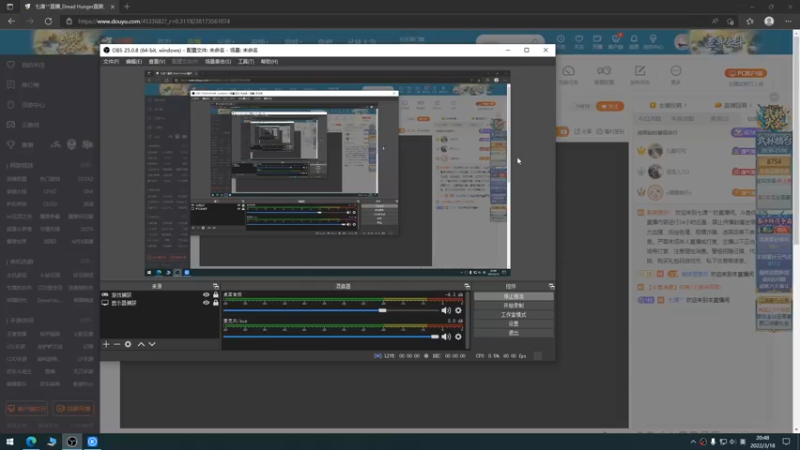This screenshot has height=450, width=800.
Task: Open the notification bell in Douyu header
Action: [x=634, y=42]
